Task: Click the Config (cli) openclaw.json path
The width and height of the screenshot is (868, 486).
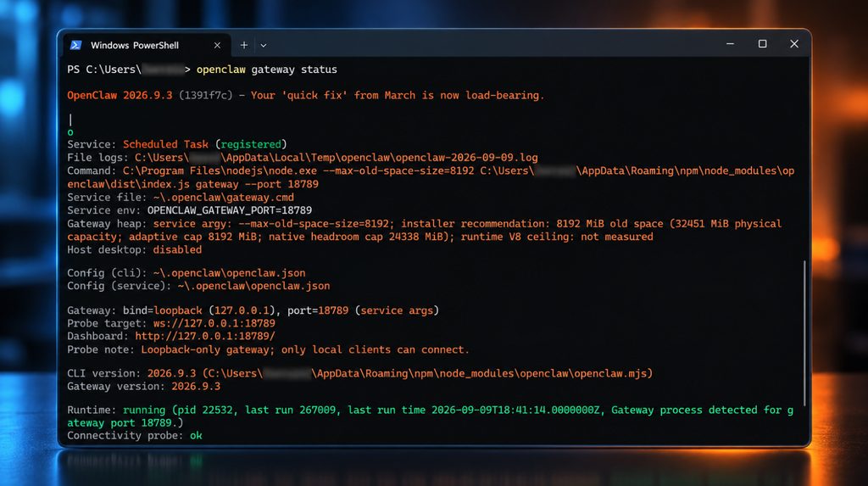Action: 229,272
